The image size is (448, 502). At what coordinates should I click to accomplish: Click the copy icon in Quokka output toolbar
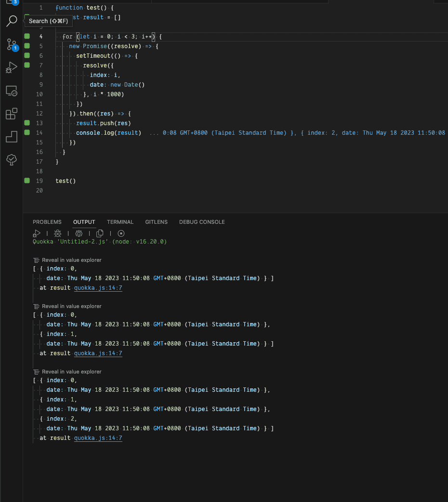click(x=100, y=233)
